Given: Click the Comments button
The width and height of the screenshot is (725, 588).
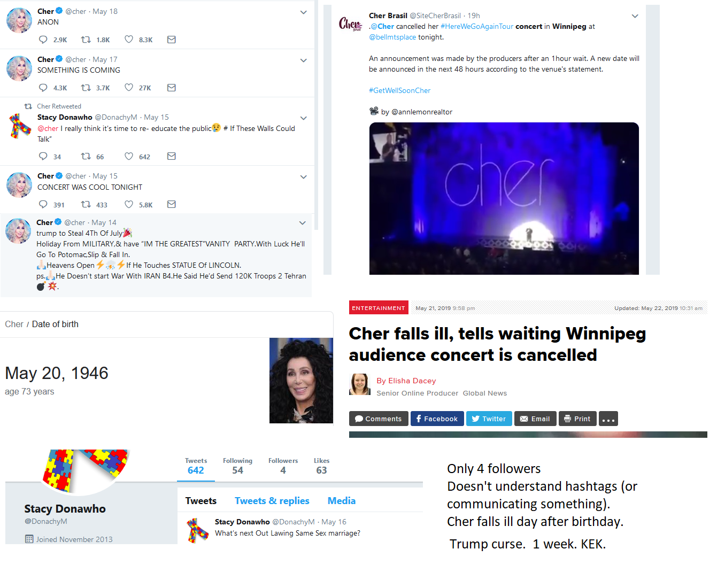Looking at the screenshot, I should click(379, 419).
